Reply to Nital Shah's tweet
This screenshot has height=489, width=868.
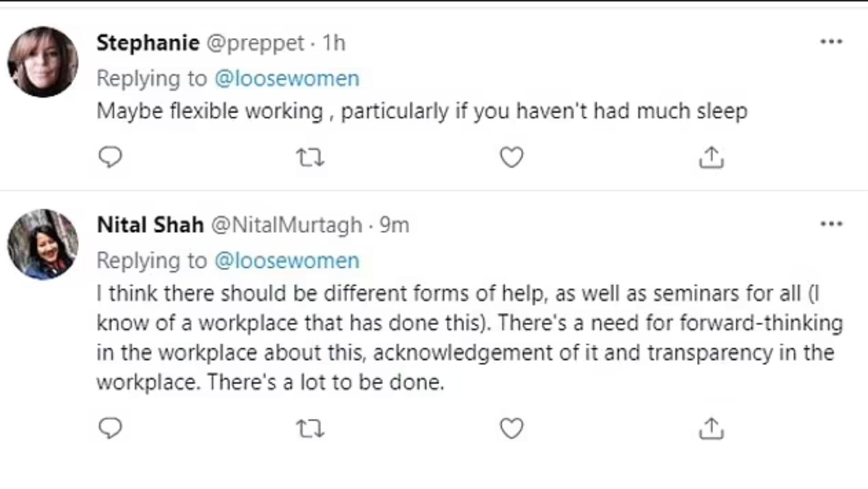click(x=110, y=428)
